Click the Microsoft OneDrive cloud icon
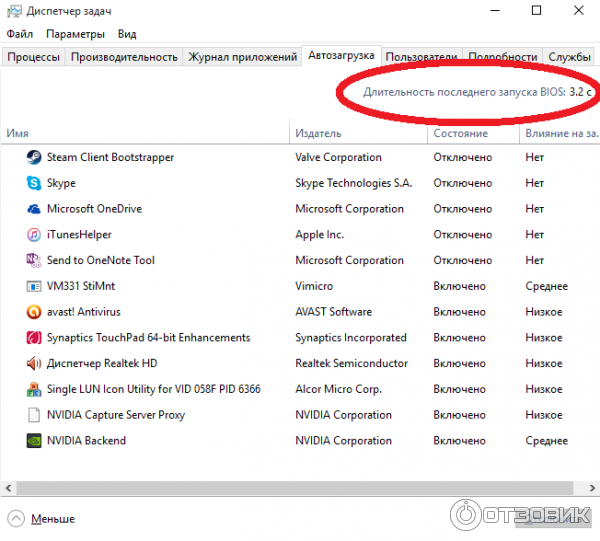 tap(33, 209)
